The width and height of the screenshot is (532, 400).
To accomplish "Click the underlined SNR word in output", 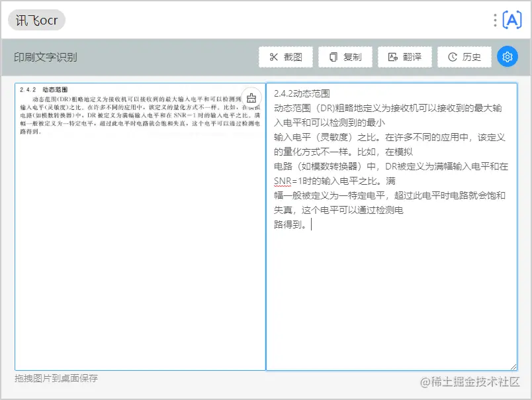I will (283, 181).
